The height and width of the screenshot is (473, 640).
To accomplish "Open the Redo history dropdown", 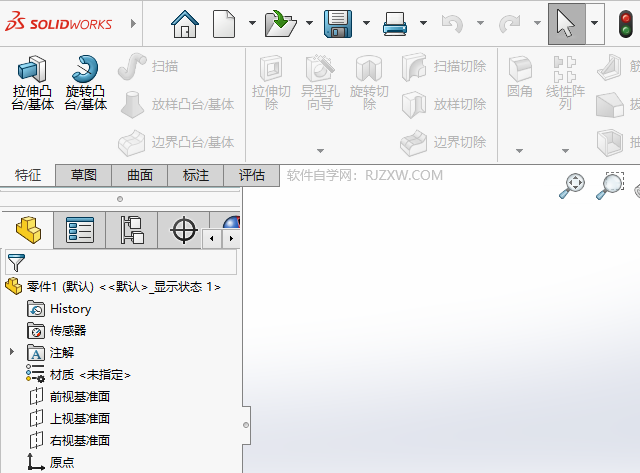I will pos(538,23).
